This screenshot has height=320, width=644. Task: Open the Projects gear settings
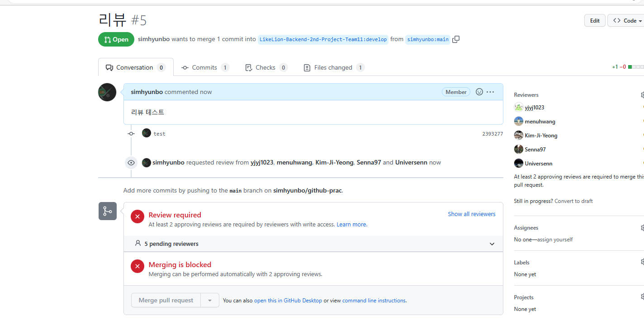(x=642, y=297)
